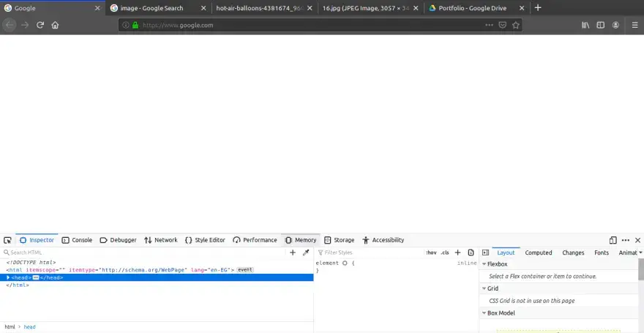Show overflowing sidebar tabs dropdown
644x333 pixels.
point(640,252)
